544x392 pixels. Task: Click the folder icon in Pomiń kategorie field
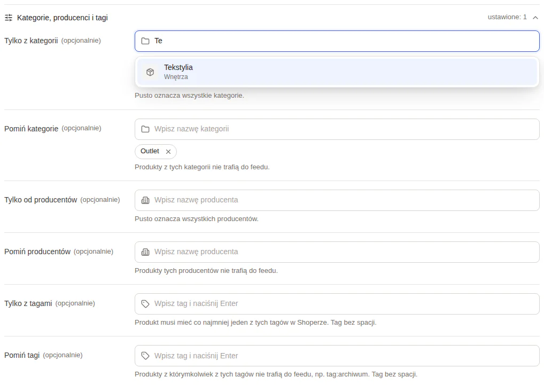point(145,129)
